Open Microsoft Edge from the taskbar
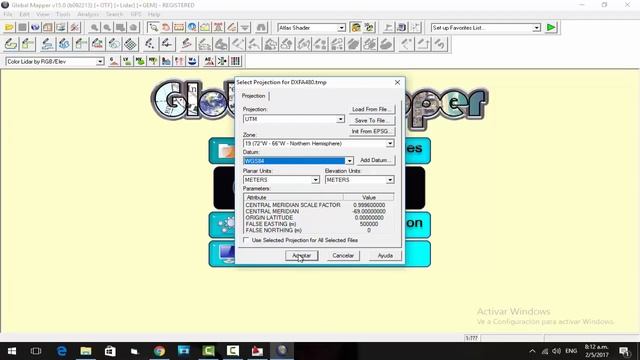640x360 pixels. tap(61, 351)
